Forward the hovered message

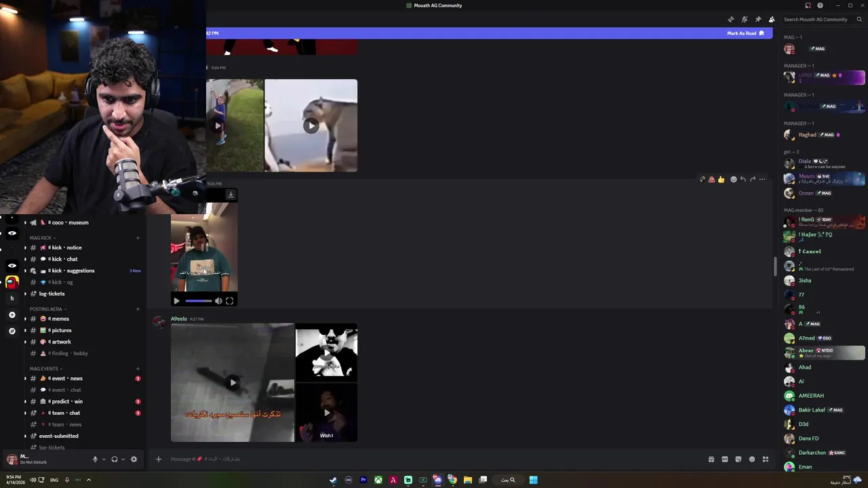(x=753, y=180)
